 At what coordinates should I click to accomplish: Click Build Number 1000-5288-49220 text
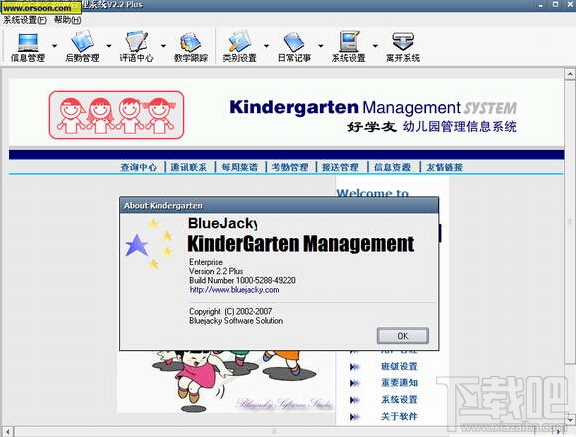(242, 280)
